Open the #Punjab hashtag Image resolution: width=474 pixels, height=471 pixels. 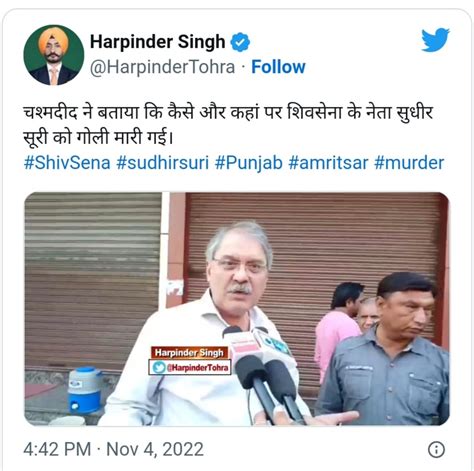pyautogui.click(x=249, y=163)
